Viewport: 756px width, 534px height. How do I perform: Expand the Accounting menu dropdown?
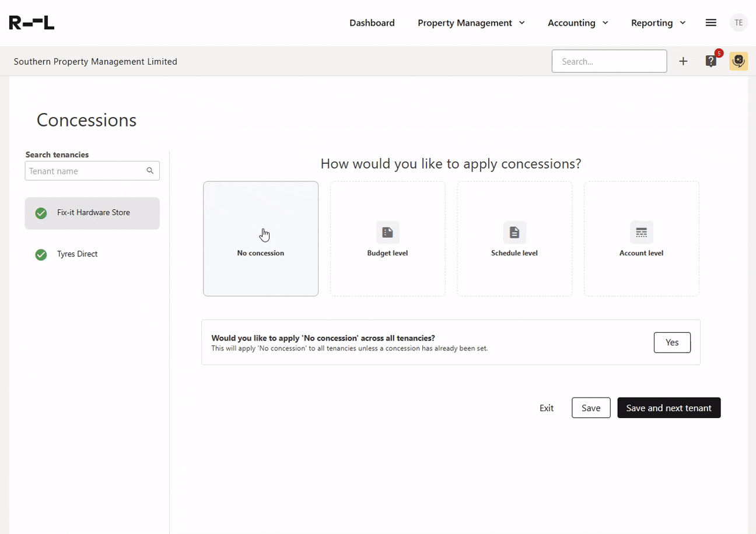(577, 23)
